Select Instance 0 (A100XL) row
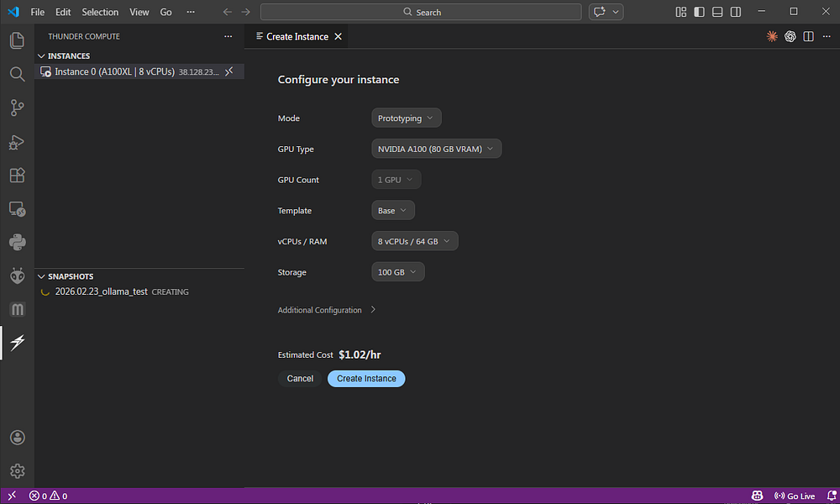 [139, 71]
